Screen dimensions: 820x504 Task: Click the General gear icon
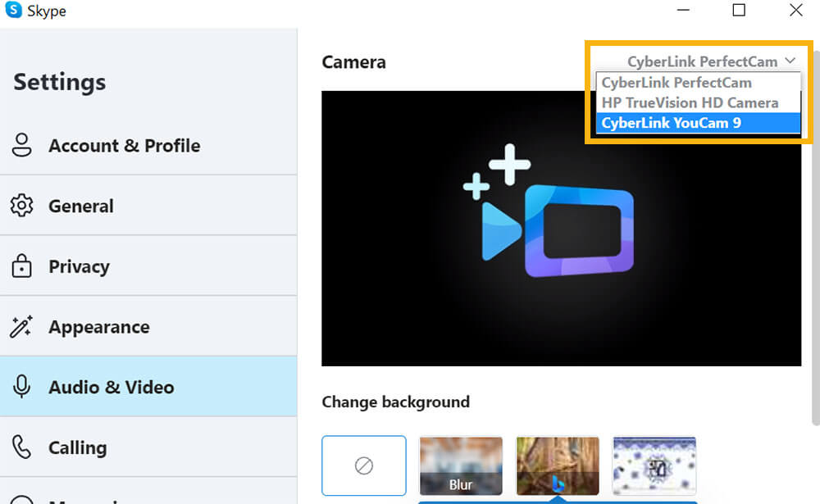[21, 206]
